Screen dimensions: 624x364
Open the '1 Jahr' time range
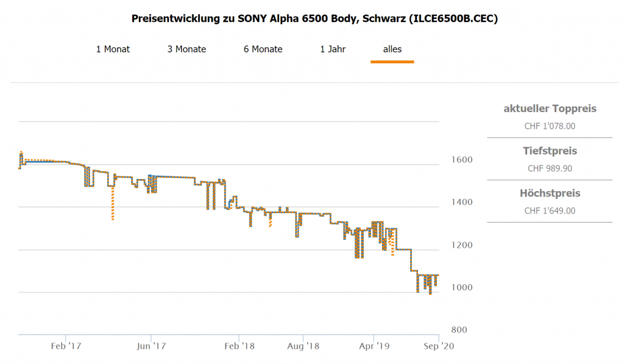333,49
